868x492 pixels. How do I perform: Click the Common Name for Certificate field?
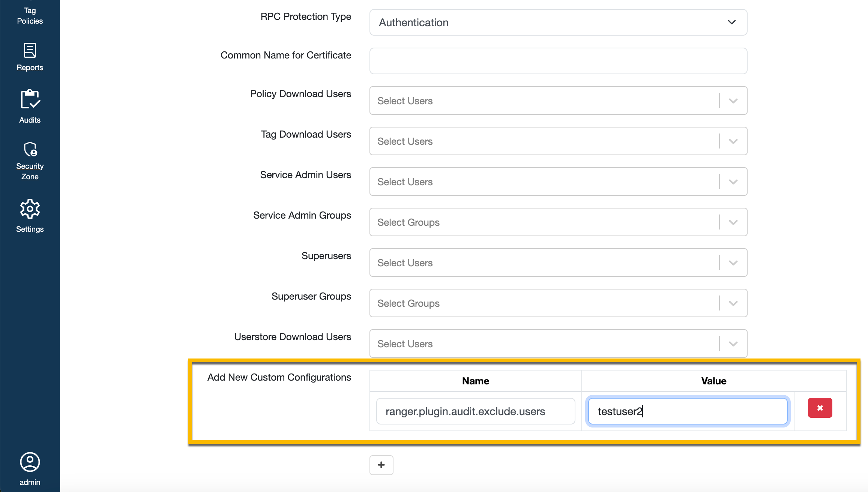558,61
